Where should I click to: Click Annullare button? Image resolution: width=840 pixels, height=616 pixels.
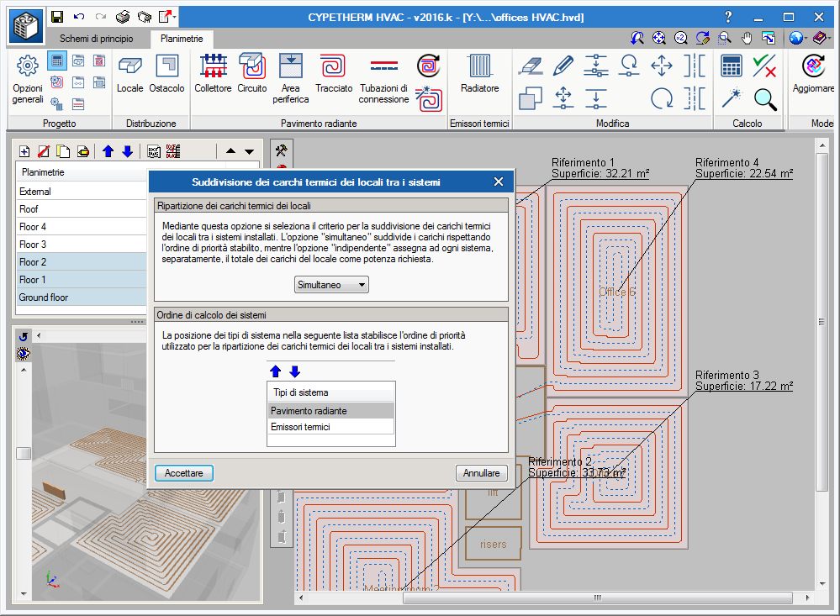coord(481,473)
